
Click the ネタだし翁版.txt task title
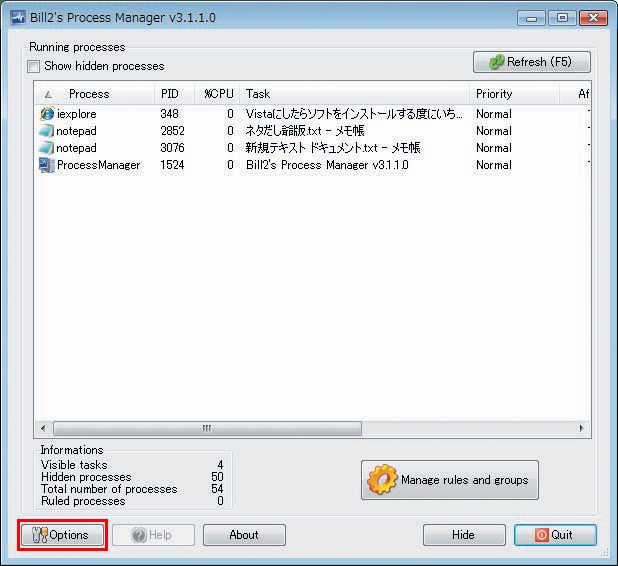click(x=305, y=131)
